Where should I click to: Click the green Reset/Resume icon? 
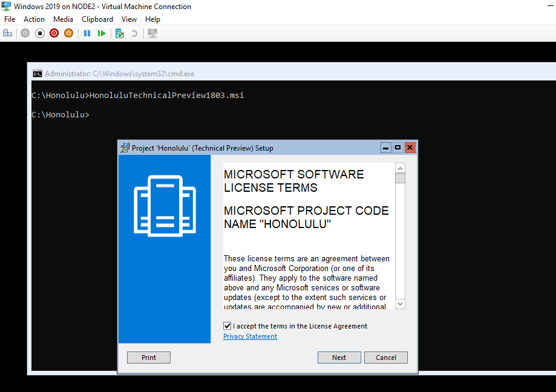pos(102,33)
